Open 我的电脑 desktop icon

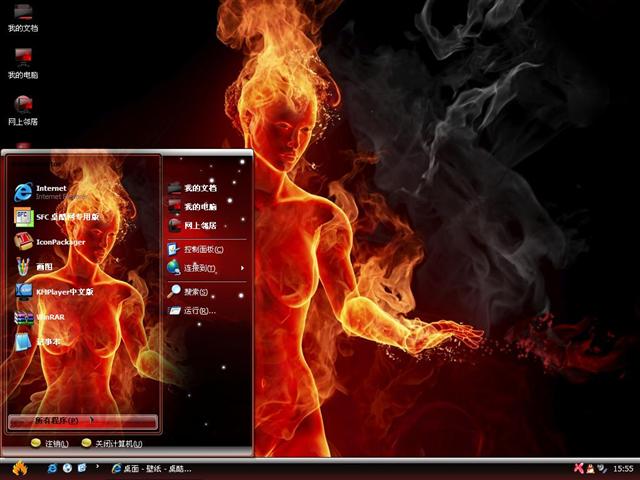tap(23, 63)
